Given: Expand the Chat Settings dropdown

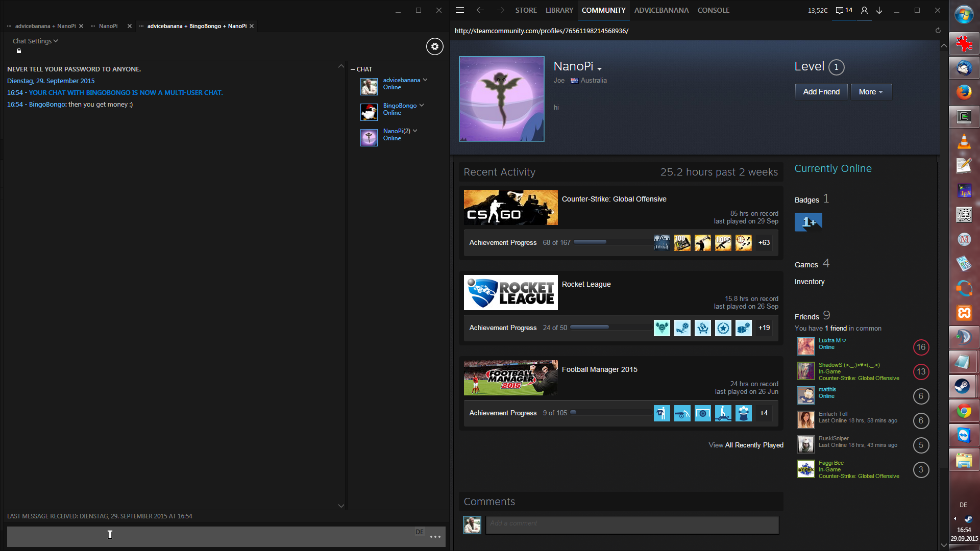Looking at the screenshot, I should [x=35, y=41].
